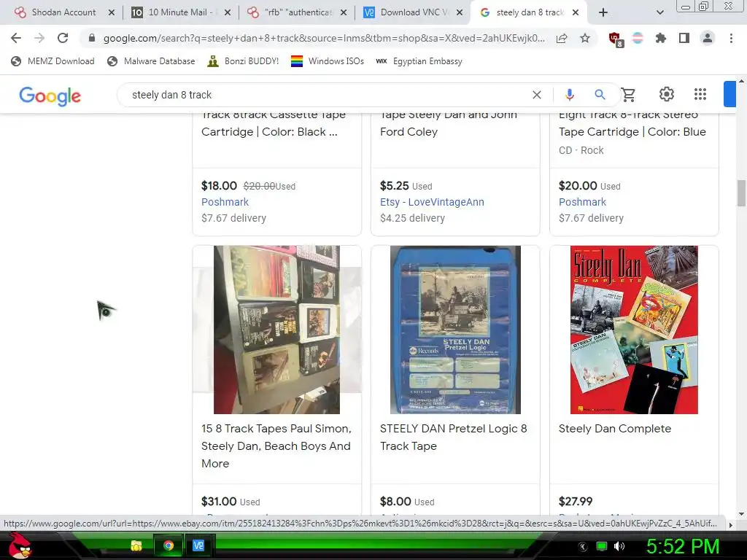Open the MEMZ Download bookmark

coord(53,61)
